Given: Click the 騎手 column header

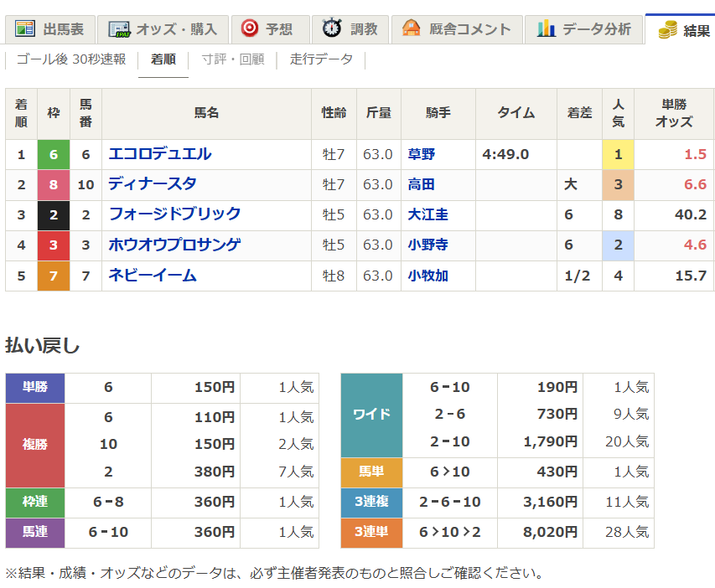Looking at the screenshot, I should 438,113.
